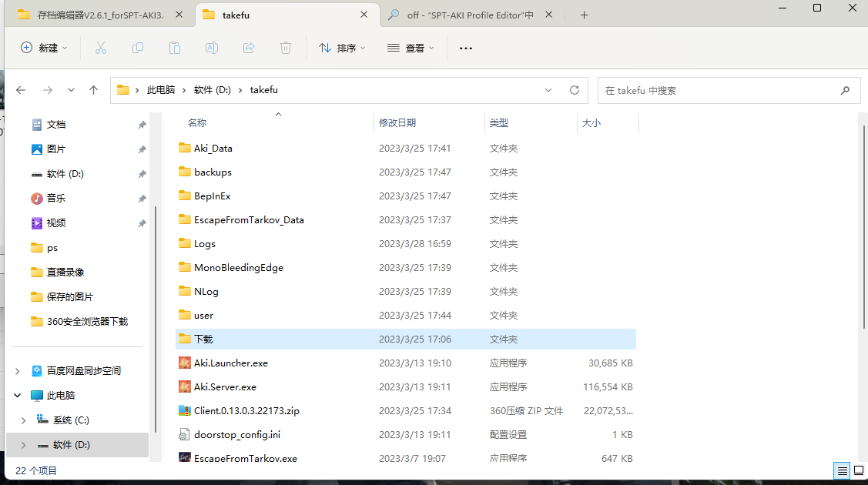Viewport: 868px width, 485px height.
Task: Expand 软件 (D:) tree node in sidebar
Action: (23, 445)
